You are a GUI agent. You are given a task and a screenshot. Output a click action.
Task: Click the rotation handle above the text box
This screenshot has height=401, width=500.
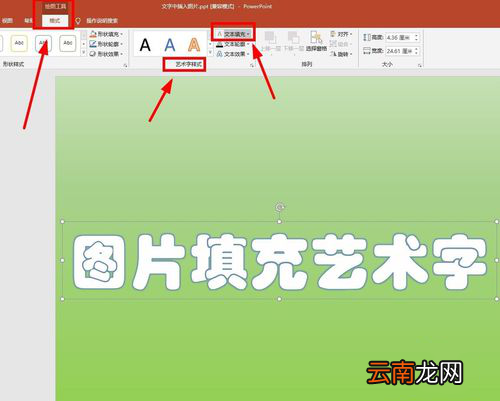pyautogui.click(x=280, y=207)
